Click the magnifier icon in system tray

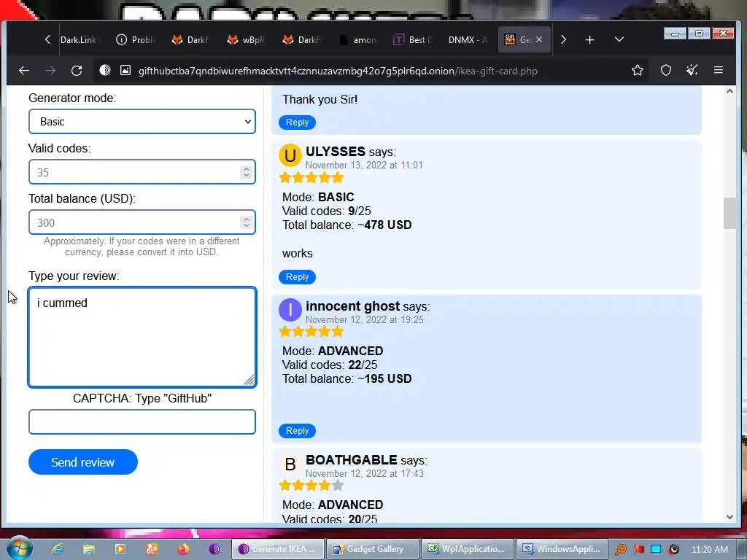pyautogui.click(x=620, y=550)
